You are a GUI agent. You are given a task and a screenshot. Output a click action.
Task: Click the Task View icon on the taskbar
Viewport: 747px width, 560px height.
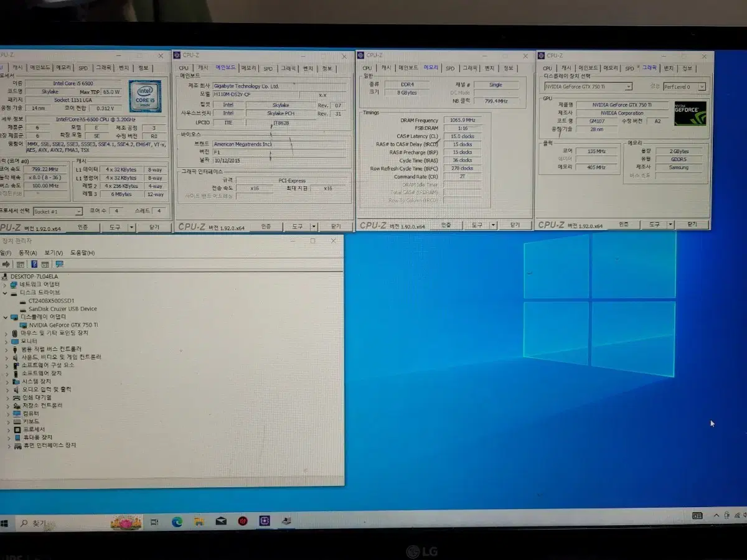(x=154, y=523)
